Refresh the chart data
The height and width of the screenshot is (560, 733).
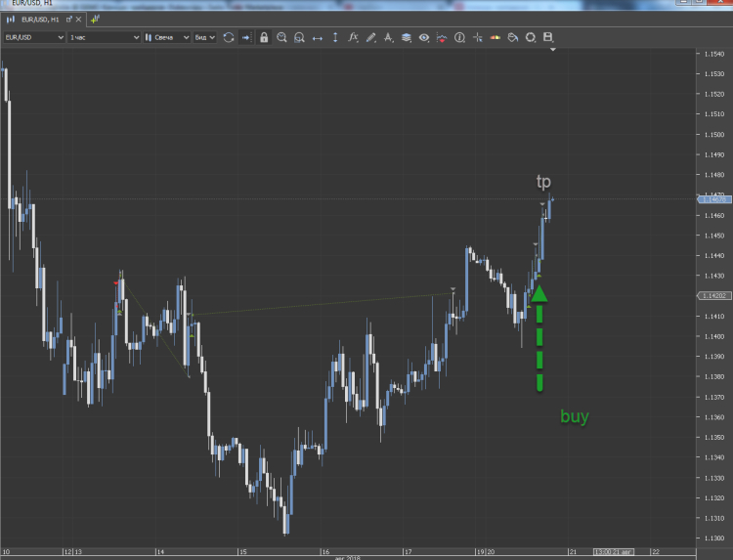point(229,37)
